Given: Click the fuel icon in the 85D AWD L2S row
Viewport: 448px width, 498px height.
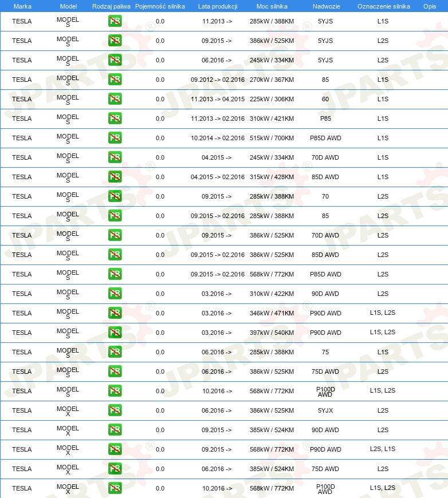Looking at the screenshot, I should pos(115,254).
